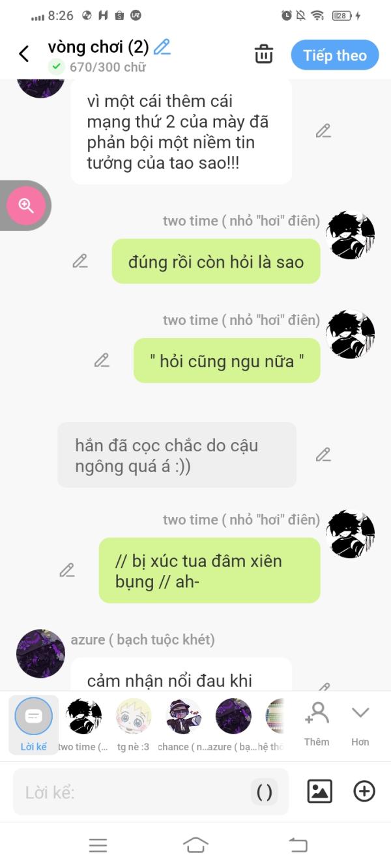Open the plus circle add menu
Image resolution: width=391 pixels, height=868 pixels.
(364, 791)
